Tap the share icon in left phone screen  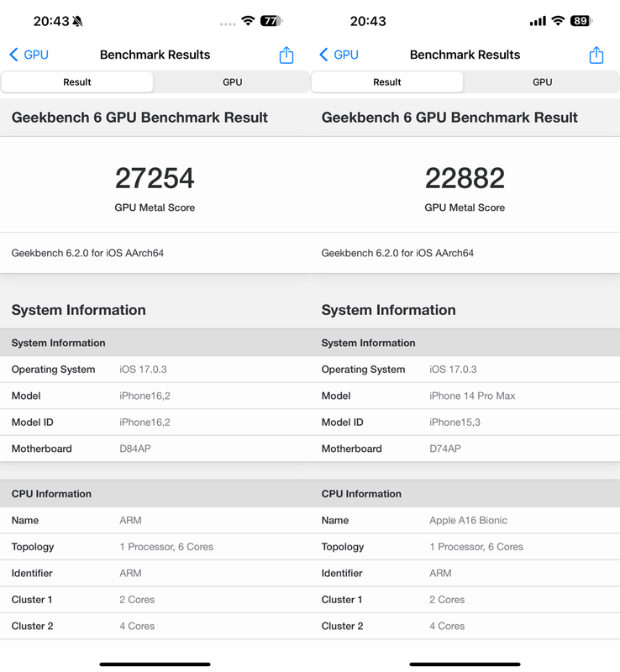click(286, 55)
